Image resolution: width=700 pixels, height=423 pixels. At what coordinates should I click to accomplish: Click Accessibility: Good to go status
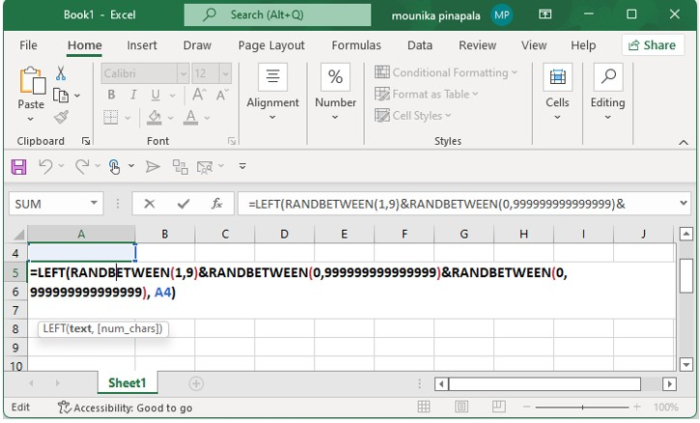125,407
